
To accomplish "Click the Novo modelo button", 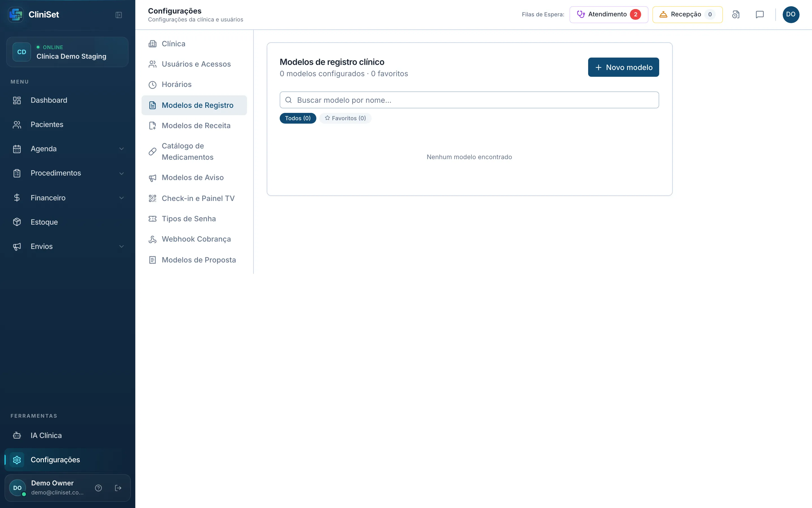I will pyautogui.click(x=623, y=67).
